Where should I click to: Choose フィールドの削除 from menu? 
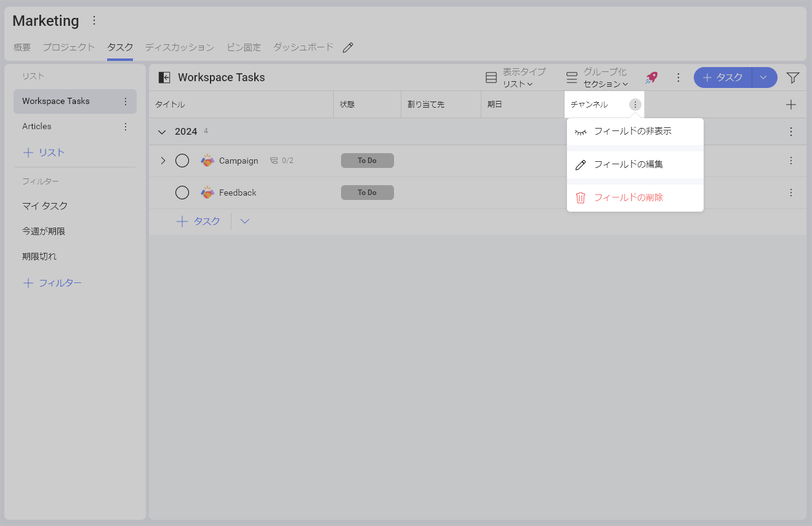[635, 197]
